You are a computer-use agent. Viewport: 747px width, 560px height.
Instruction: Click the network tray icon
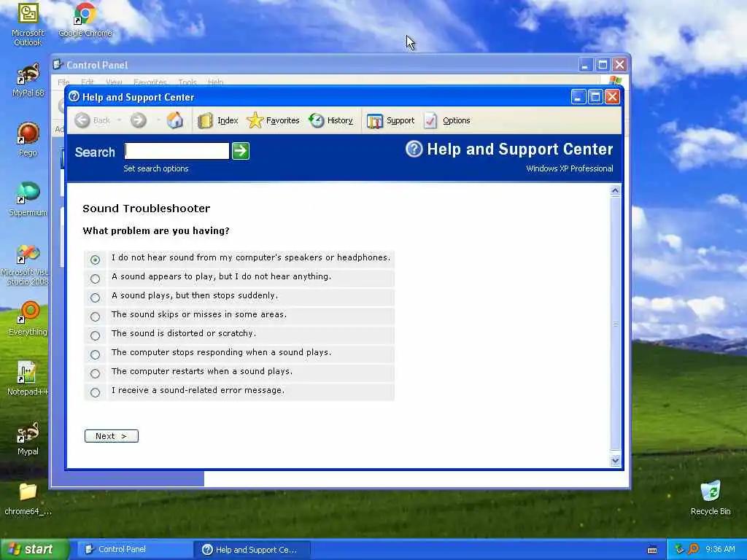click(x=679, y=550)
